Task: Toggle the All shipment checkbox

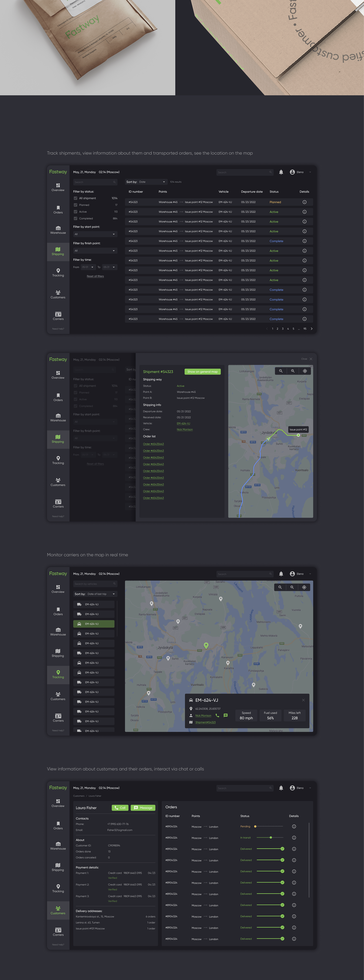Action: 75,198
